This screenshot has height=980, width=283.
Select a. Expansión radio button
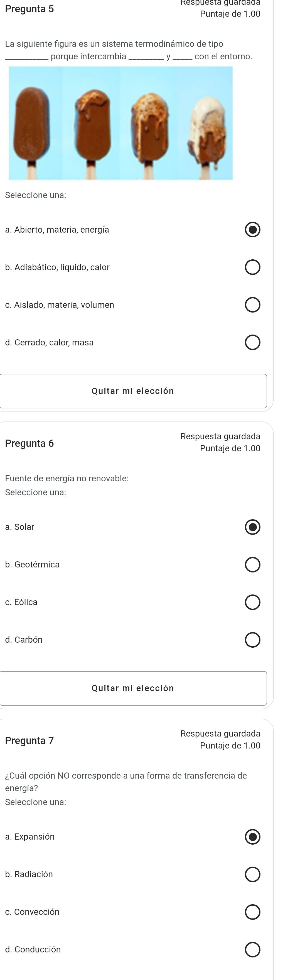click(x=252, y=837)
